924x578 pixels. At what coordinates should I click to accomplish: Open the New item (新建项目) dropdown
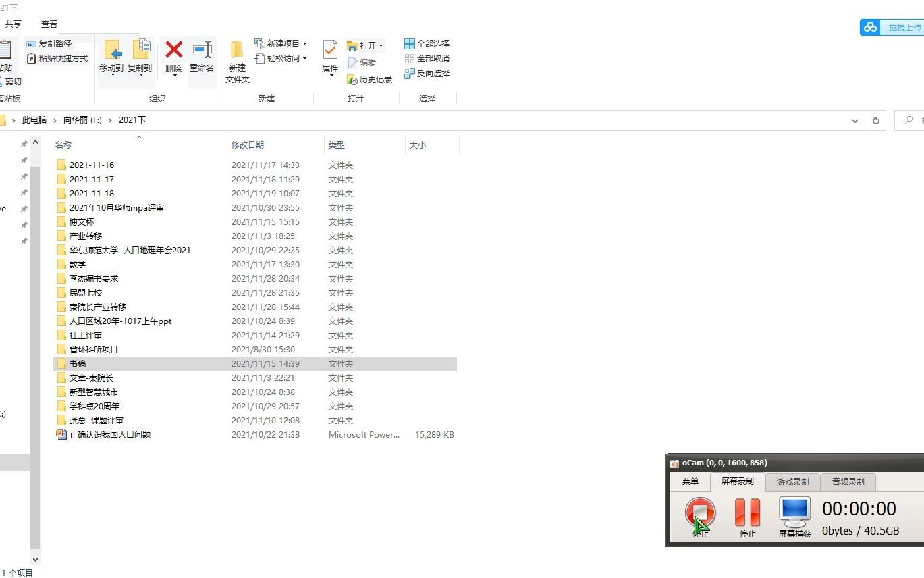pyautogui.click(x=281, y=44)
